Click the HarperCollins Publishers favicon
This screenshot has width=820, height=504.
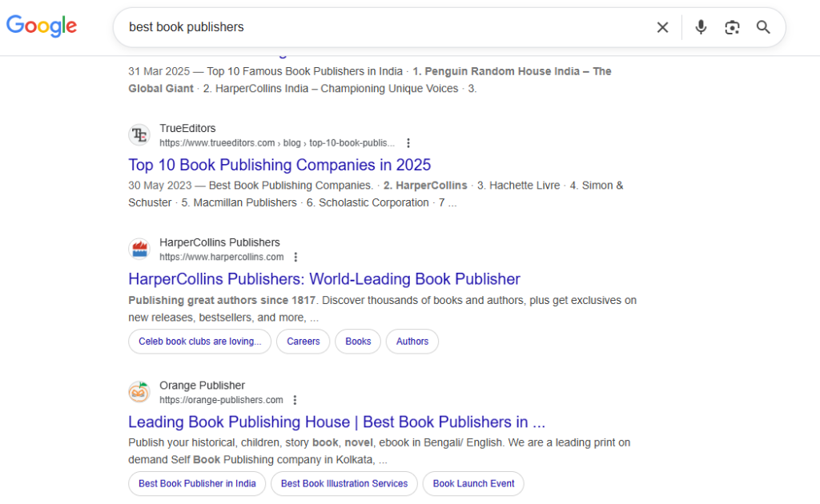coord(139,250)
